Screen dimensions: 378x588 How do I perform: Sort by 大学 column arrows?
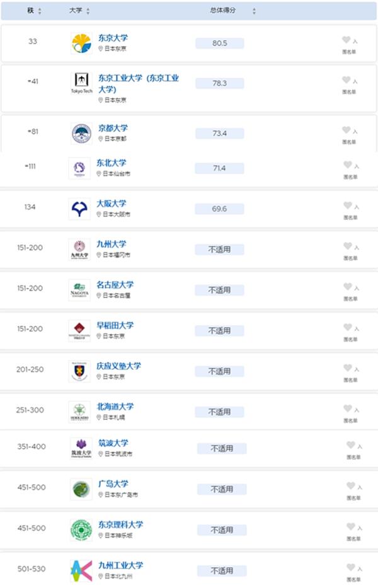(x=88, y=11)
